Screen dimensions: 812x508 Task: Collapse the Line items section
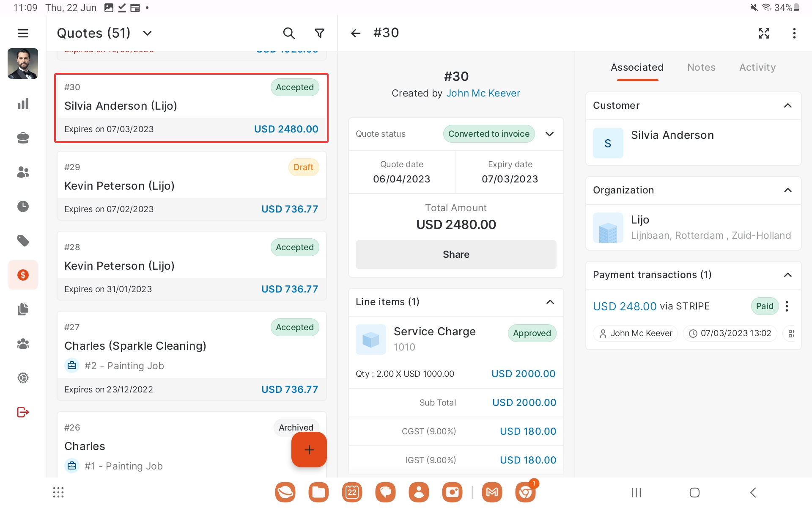click(550, 302)
